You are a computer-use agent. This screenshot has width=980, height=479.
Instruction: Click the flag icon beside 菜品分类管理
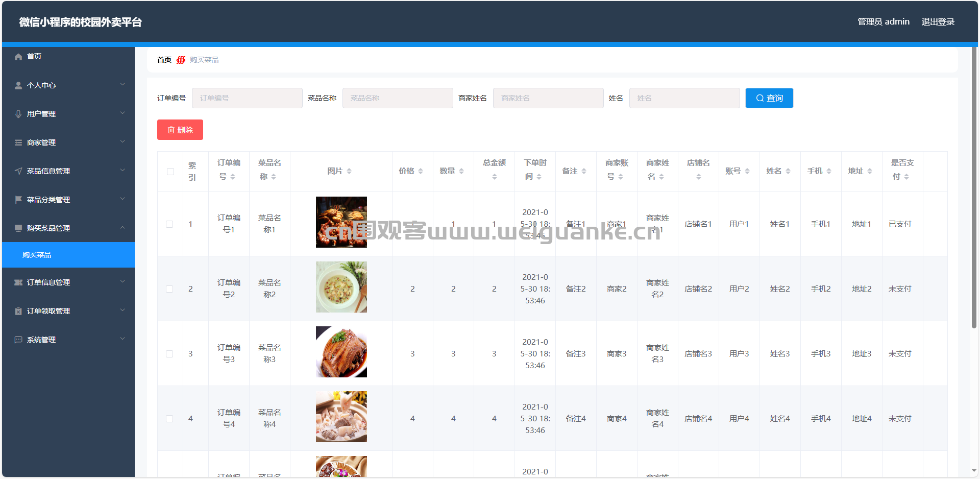coord(18,200)
